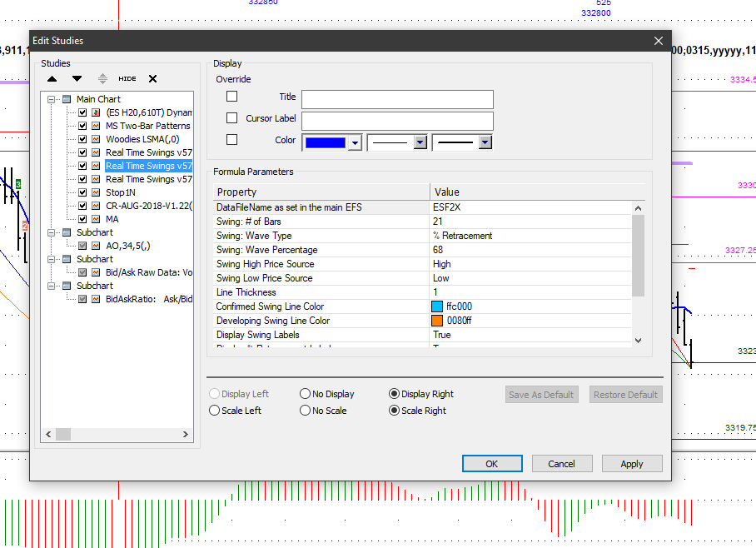Click the icon beside the ES H20,610T study
Screen dimensions: 756x548
click(96, 112)
